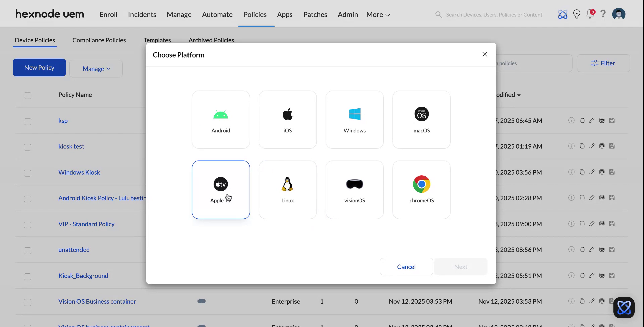Edit the ksp policy with the pencil icon
The image size is (644, 327).
pyautogui.click(x=592, y=120)
